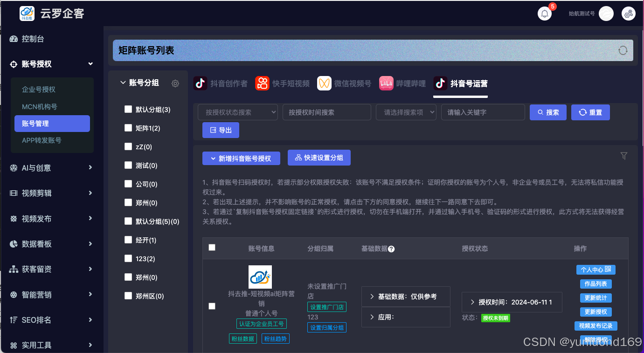The image size is (644, 353).
Task: Collapse the 账号授权 sidebar menu arrow
Action: click(x=90, y=64)
